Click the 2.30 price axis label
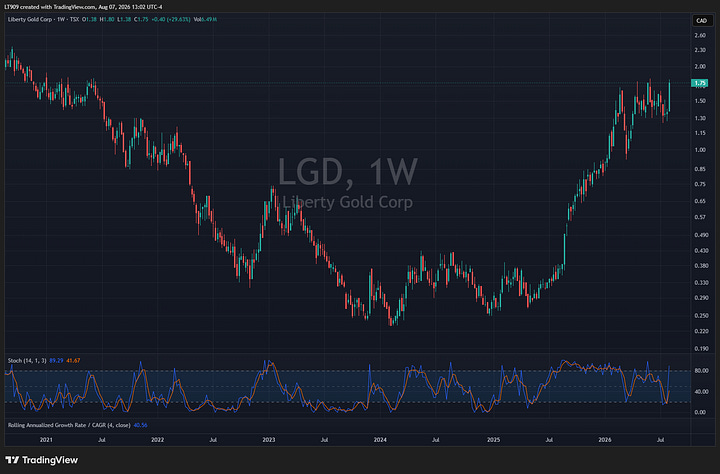720x474 pixels. [x=700, y=50]
